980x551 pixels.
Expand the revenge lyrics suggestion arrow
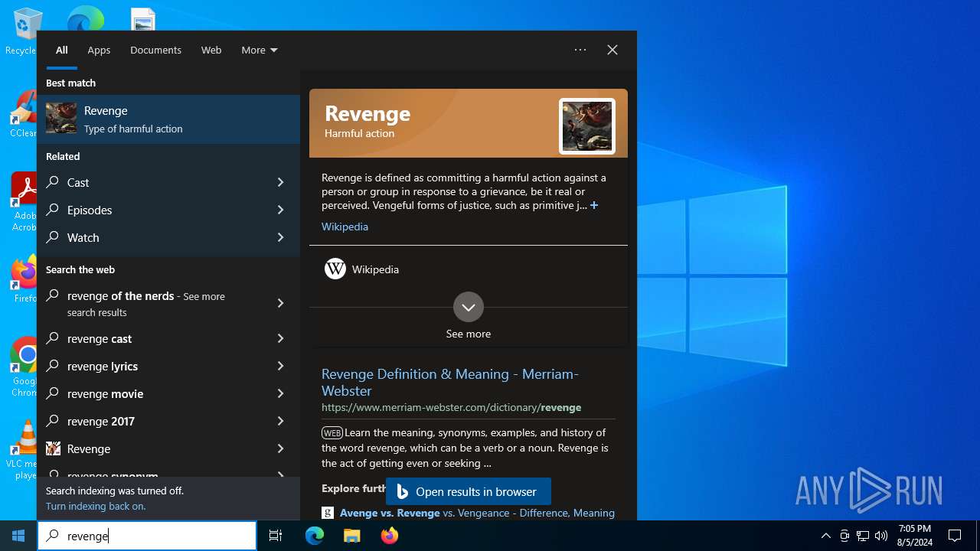280,366
